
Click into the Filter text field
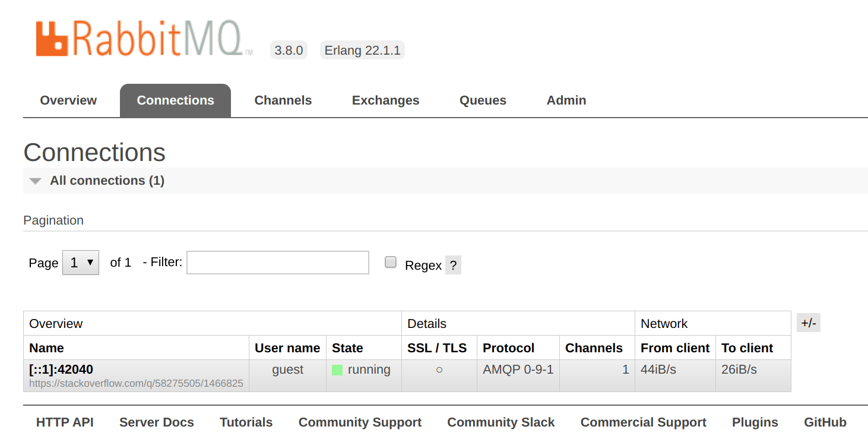278,263
